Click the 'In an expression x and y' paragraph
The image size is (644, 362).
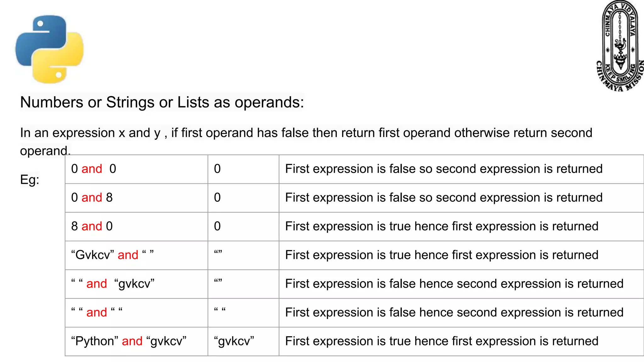[306, 141]
